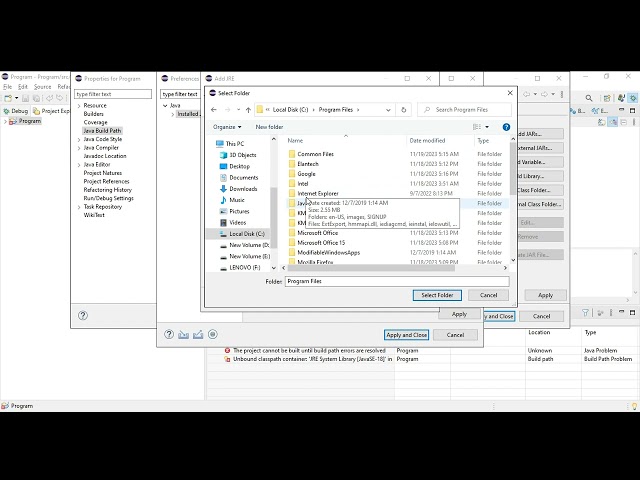The image size is (640, 480).
Task: Expand Java Compiler node
Action: coord(79,148)
